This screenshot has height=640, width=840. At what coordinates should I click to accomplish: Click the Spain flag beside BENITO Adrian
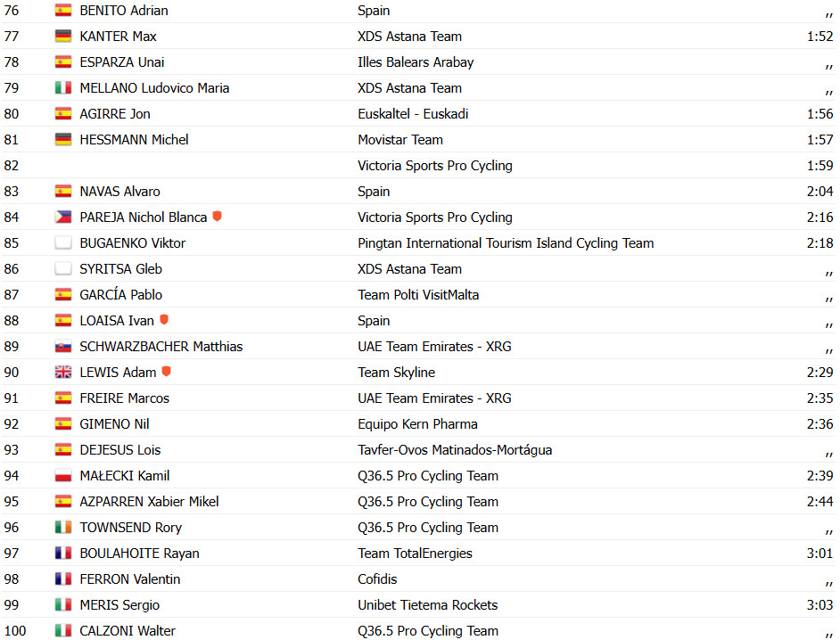63,10
